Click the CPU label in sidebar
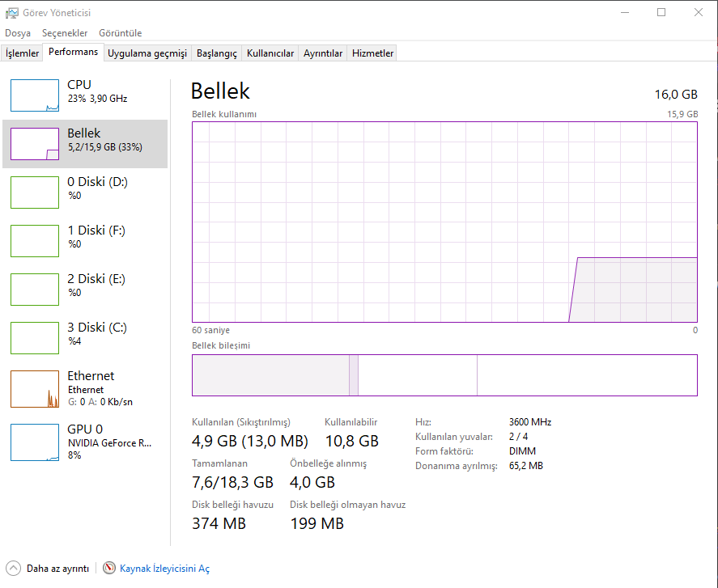The height and width of the screenshot is (588, 718). tap(79, 85)
